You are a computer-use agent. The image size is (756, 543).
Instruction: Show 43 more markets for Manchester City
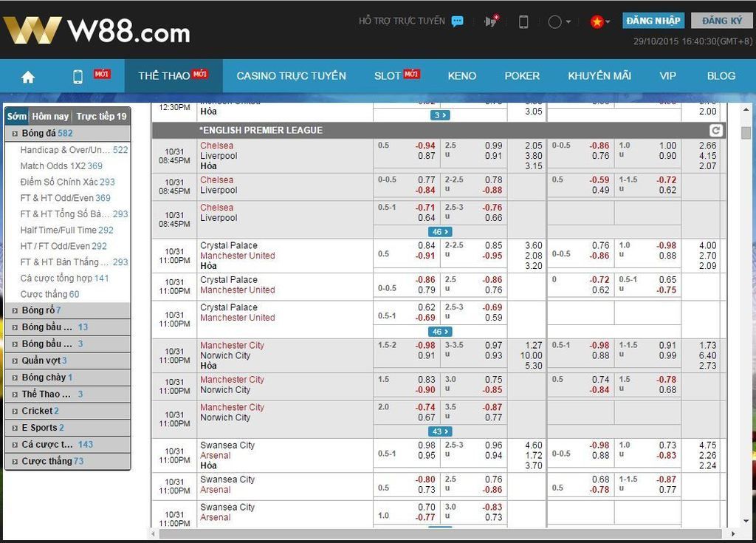click(440, 431)
